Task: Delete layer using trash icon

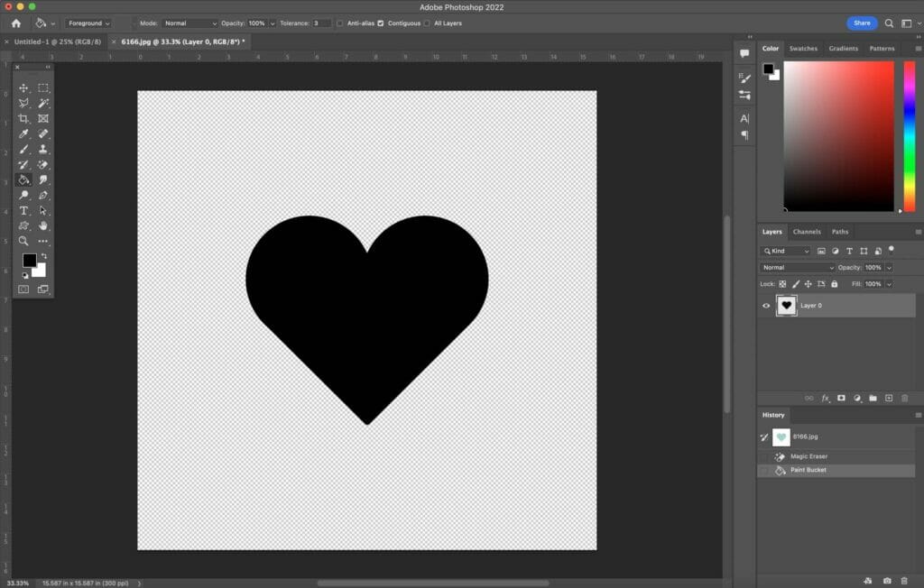Action: tap(905, 398)
